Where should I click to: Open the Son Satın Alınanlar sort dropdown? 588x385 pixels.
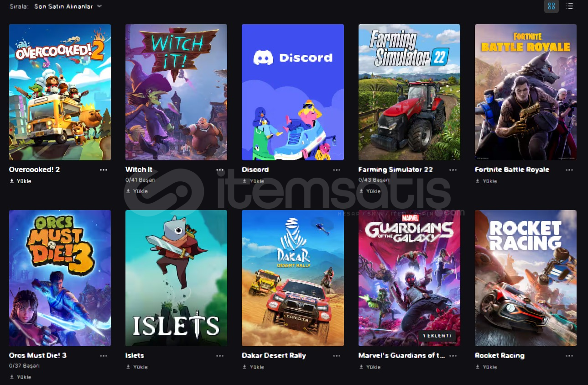coord(68,6)
